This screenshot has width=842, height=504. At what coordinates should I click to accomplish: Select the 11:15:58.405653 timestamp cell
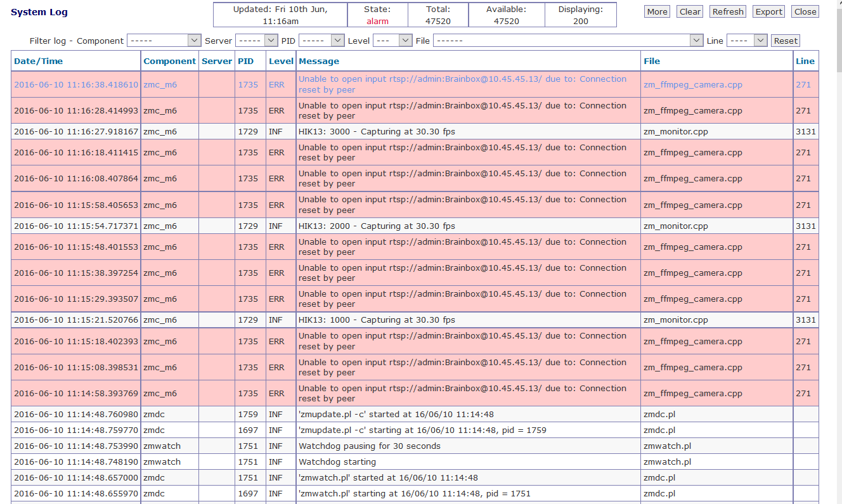click(76, 205)
